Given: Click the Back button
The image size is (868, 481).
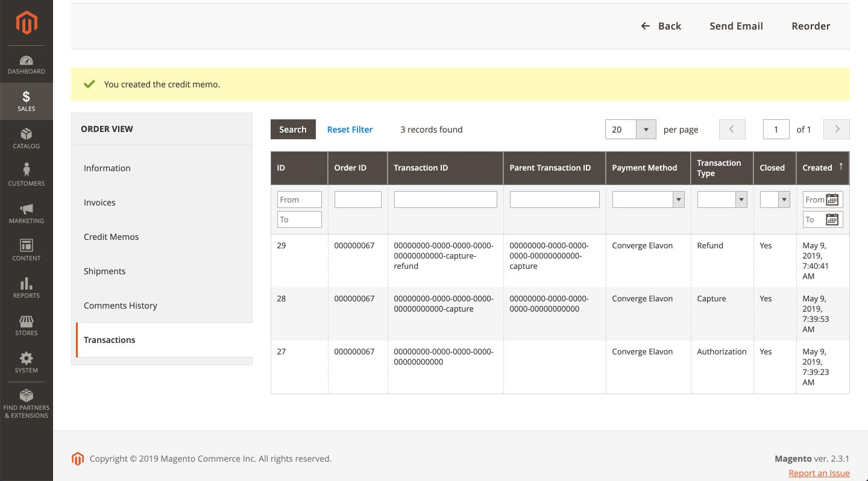Looking at the screenshot, I should click(x=661, y=26).
